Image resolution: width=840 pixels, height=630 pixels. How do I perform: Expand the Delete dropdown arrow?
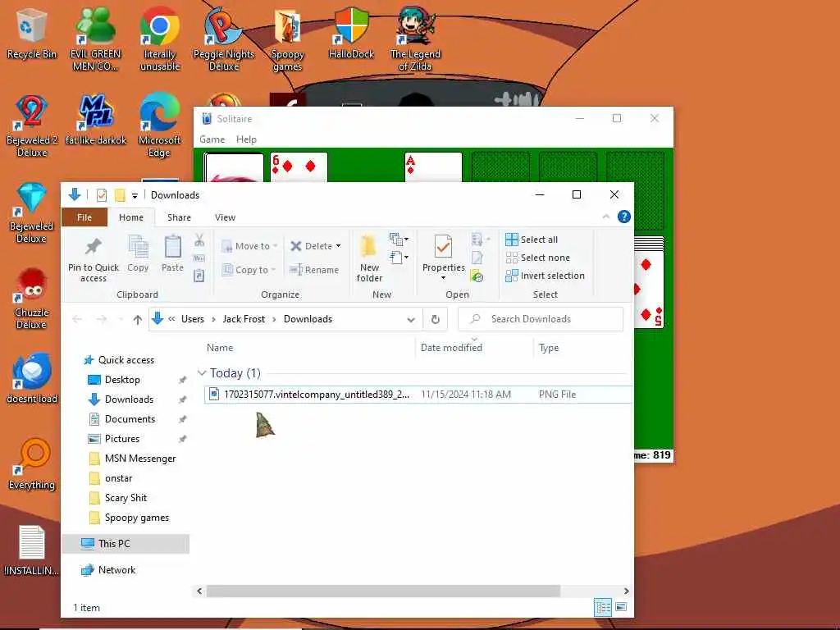pyautogui.click(x=338, y=246)
